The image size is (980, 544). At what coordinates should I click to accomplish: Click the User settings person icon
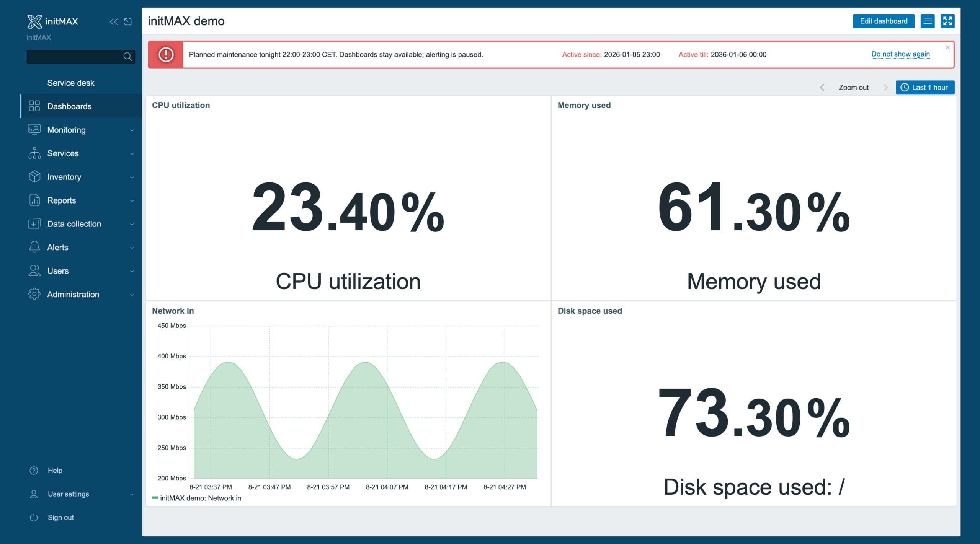34,494
